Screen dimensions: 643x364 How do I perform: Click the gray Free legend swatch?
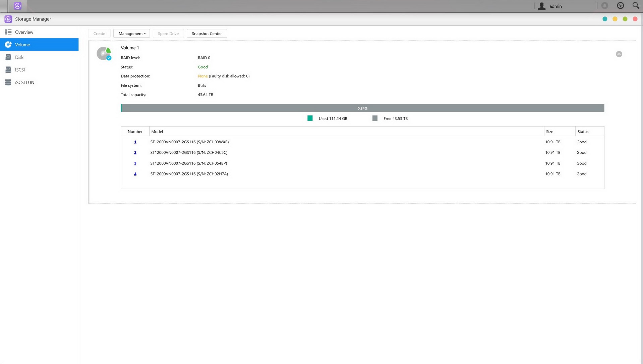(375, 118)
